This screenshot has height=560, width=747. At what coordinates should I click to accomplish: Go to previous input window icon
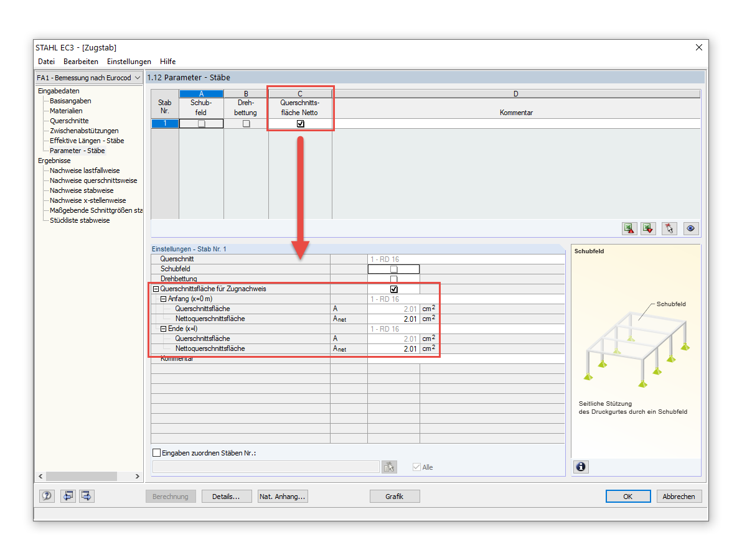click(x=68, y=496)
